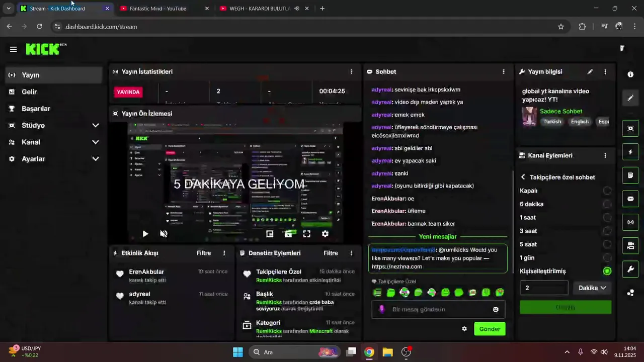
Task: Click adyreal follow event in activity feed
Action: 172,298
